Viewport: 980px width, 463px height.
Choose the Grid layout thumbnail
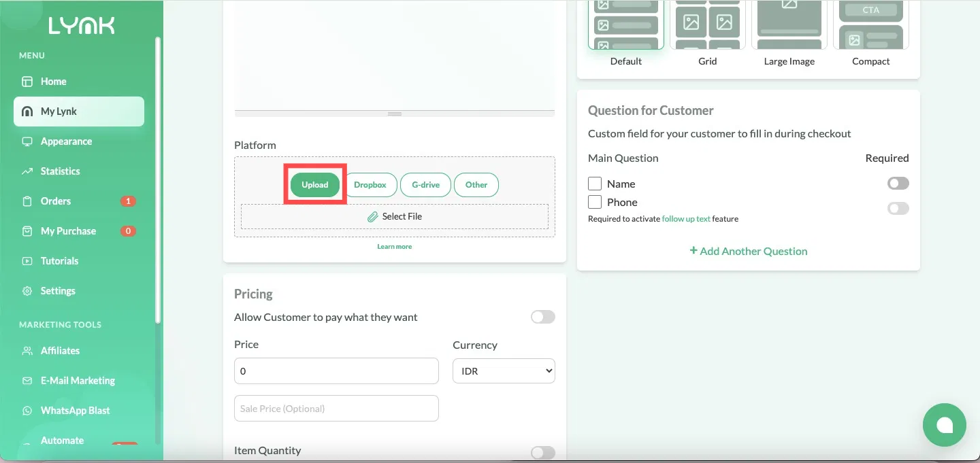[x=707, y=26]
